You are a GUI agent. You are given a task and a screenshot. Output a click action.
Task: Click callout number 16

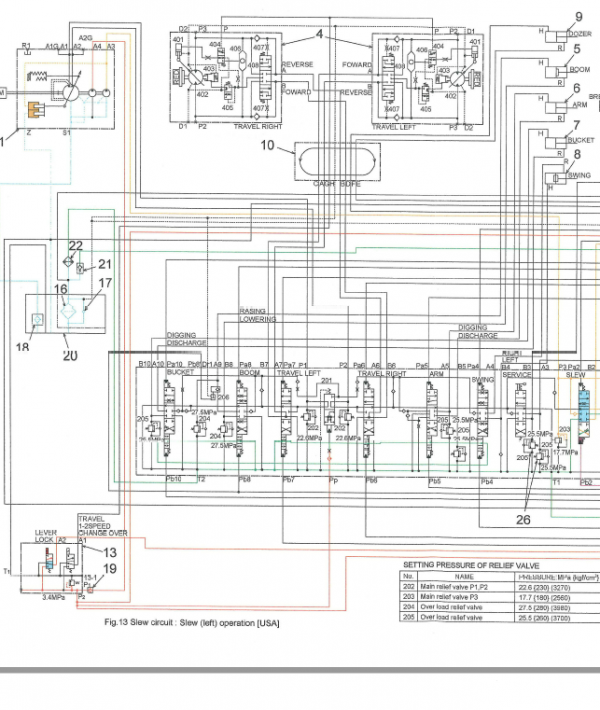[x=61, y=289]
